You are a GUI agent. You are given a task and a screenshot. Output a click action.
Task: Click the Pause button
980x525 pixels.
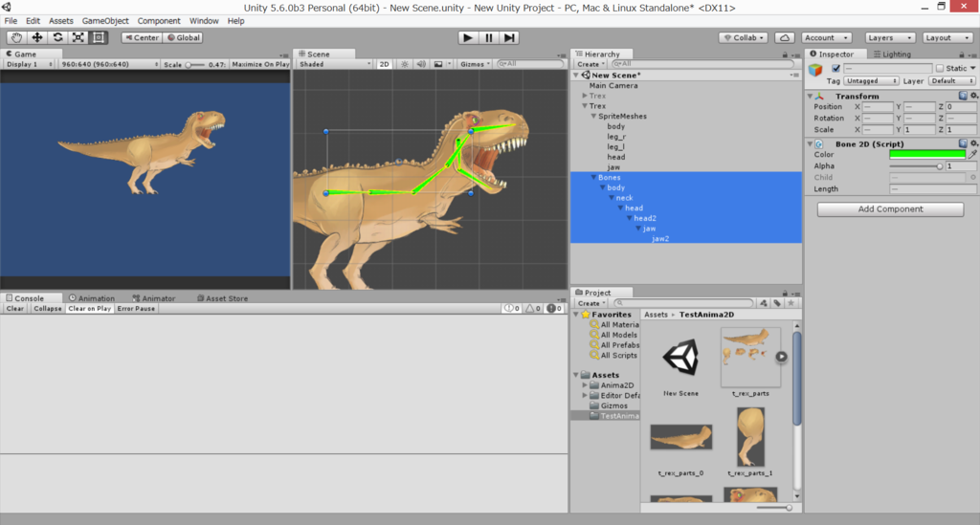pos(489,37)
